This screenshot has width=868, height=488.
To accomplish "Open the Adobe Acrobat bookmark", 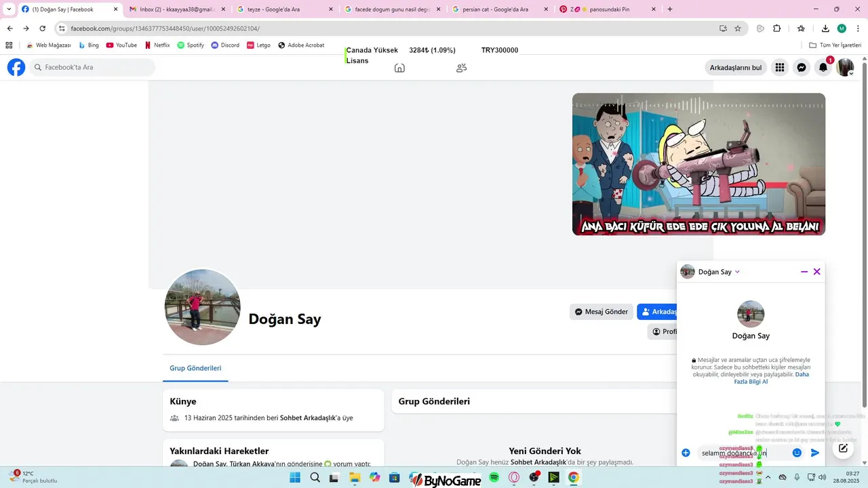I will 300,45.
